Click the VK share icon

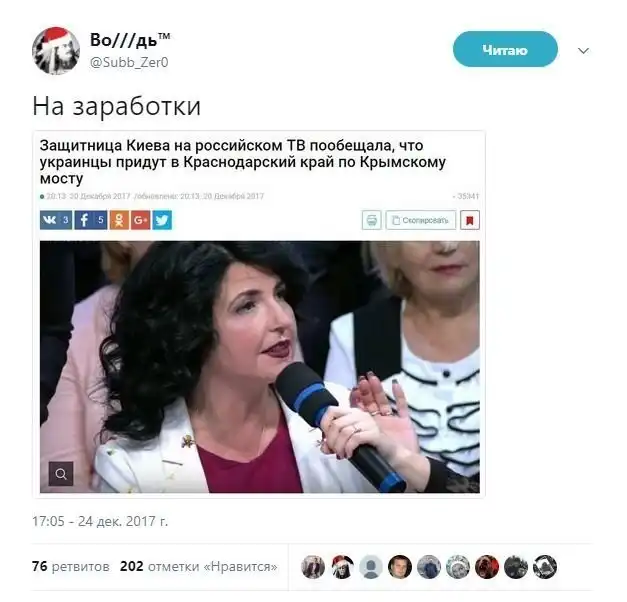pos(56,220)
